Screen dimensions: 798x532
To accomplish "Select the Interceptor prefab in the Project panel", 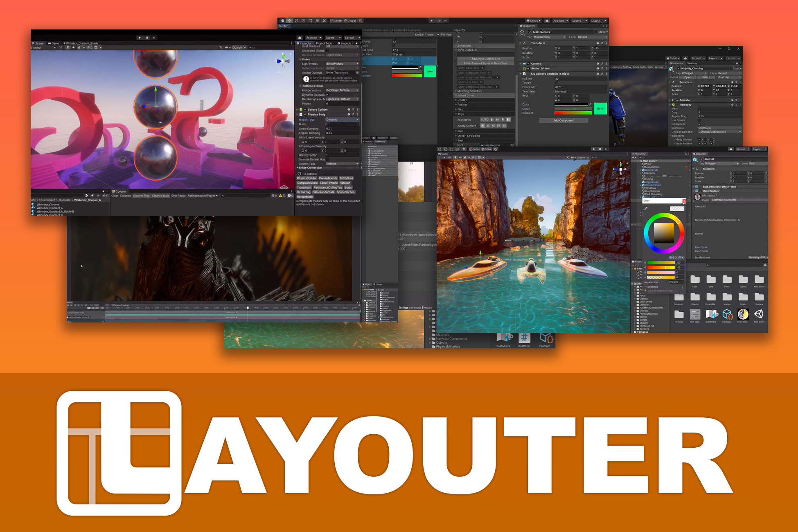I will point(743,314).
